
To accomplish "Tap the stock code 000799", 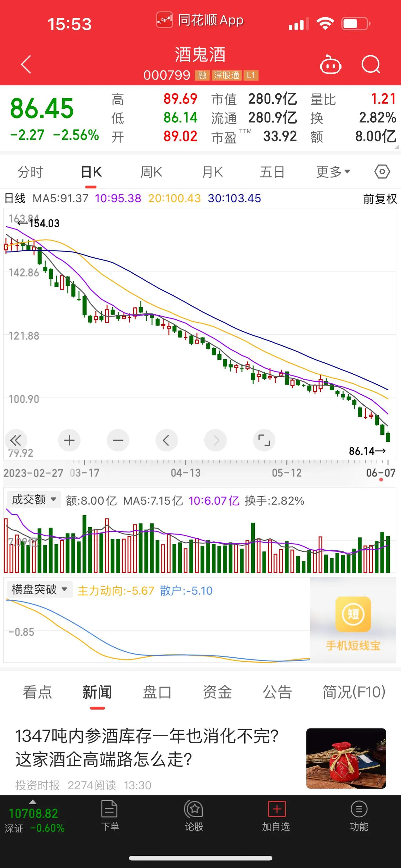I will [167, 75].
